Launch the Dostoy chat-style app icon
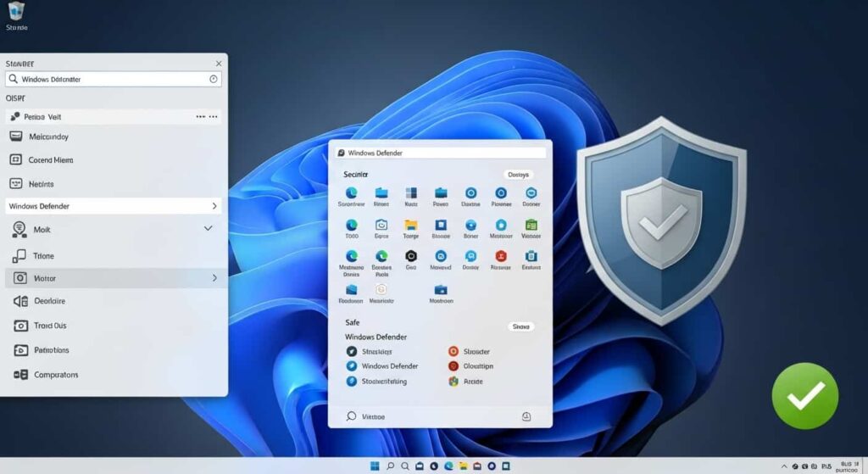 point(470,256)
